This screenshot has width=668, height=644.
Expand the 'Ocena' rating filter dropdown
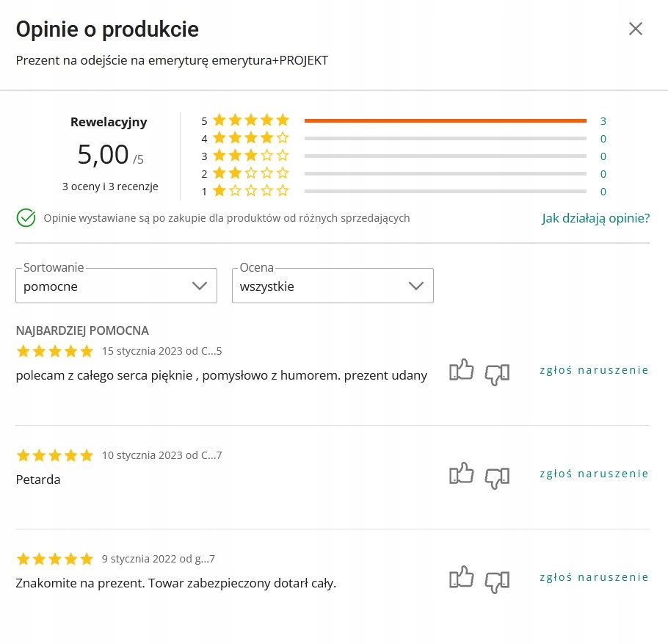(333, 286)
